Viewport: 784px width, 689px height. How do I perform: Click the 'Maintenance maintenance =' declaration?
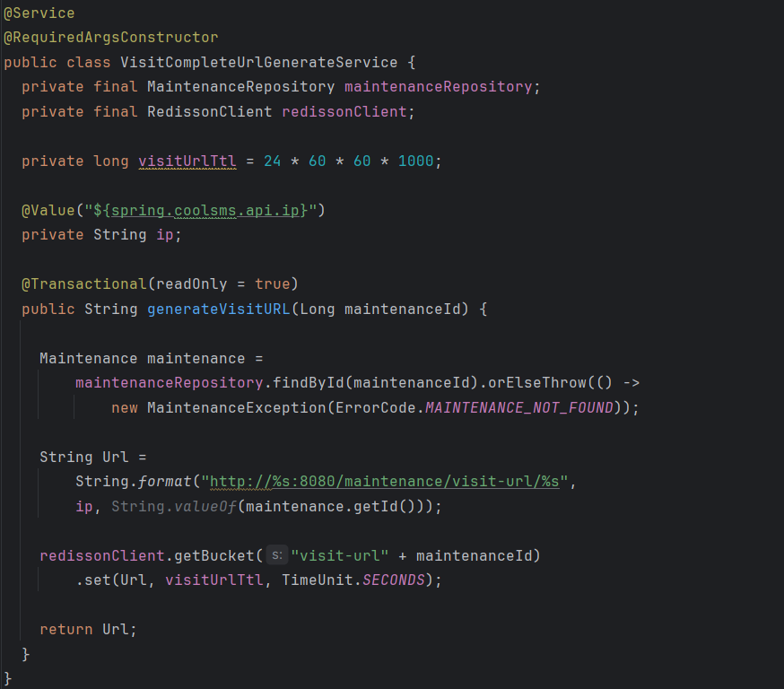151,359
